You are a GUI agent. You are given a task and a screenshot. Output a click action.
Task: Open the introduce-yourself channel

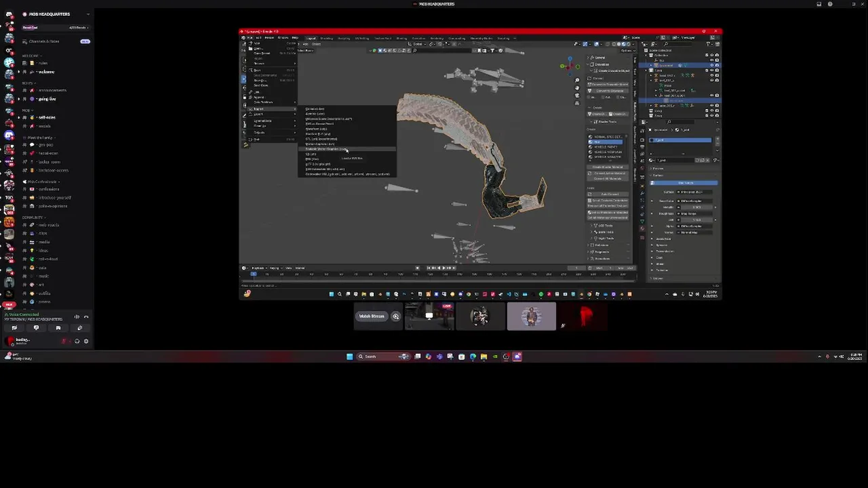tap(54, 198)
